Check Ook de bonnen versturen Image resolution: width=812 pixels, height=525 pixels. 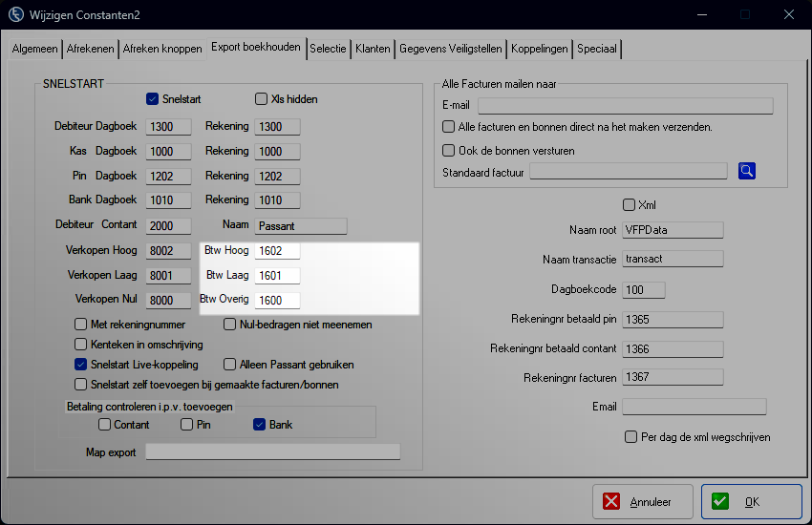[x=449, y=150]
